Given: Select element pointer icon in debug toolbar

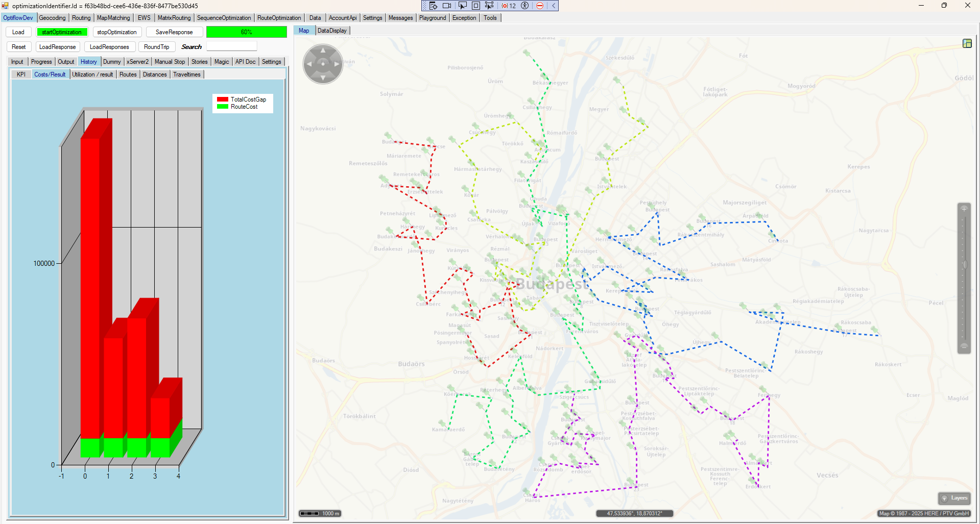Looking at the screenshot, I should [462, 6].
